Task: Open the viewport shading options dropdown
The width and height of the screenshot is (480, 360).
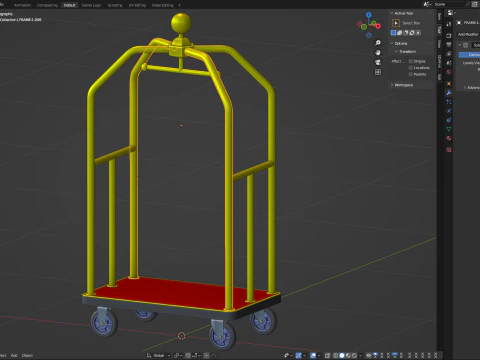Action: [360, 355]
